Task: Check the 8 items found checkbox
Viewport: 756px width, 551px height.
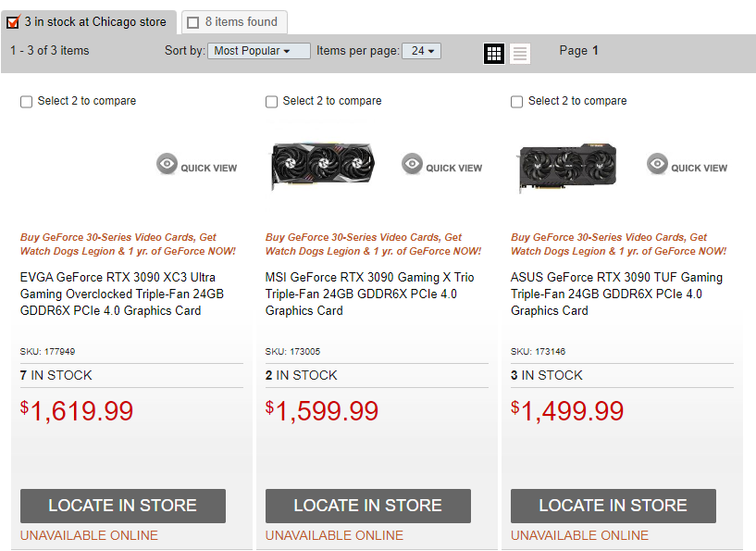Action: click(x=193, y=22)
